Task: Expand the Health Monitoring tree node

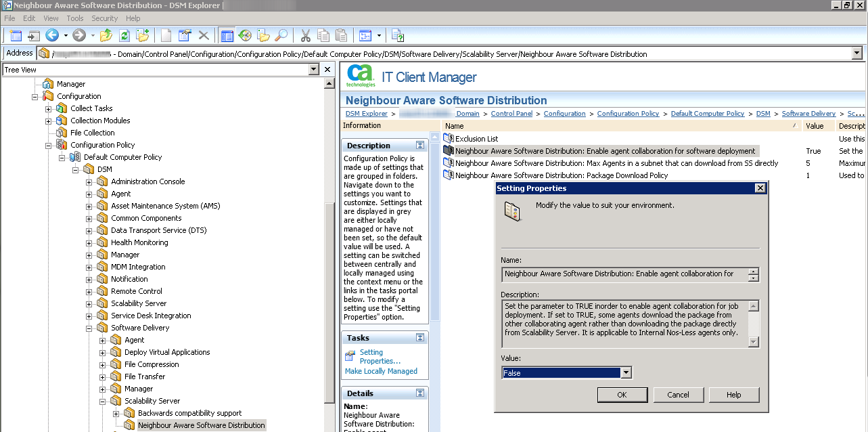Action: 89,242
